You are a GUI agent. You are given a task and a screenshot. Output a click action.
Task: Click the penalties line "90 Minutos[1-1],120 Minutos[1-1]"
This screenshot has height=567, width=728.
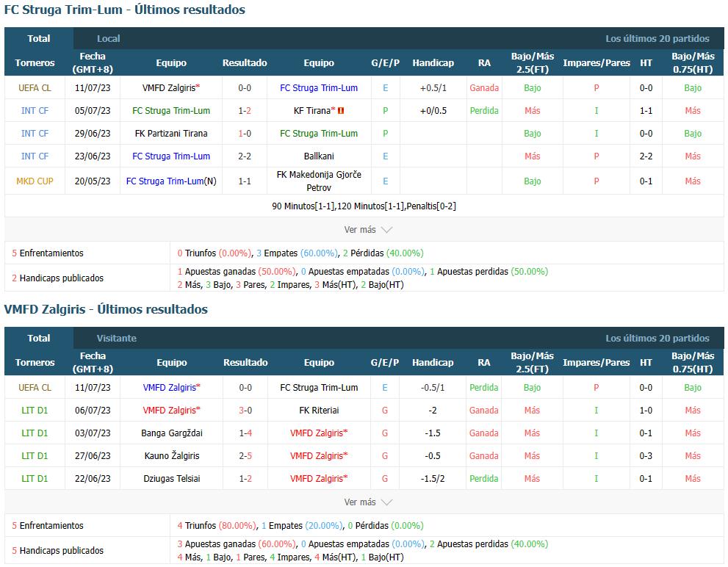coord(364,206)
